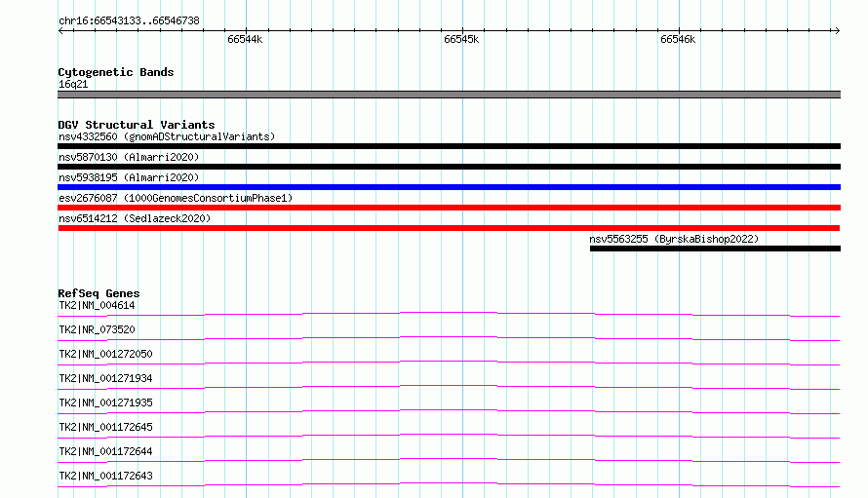Open the RefSeq Genes track title

tap(99, 293)
